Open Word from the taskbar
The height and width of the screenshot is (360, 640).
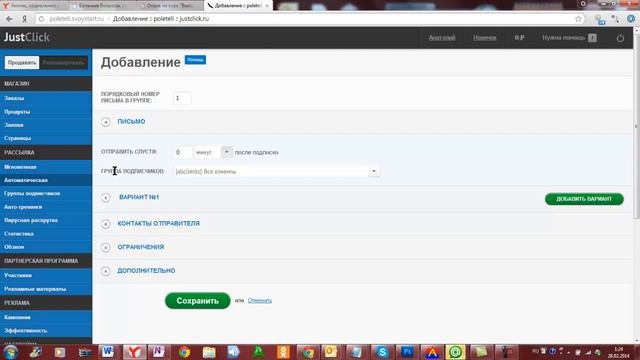point(108,352)
